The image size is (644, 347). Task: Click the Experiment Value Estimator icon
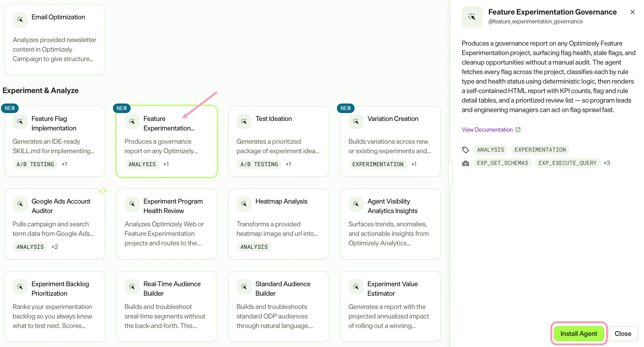click(356, 287)
